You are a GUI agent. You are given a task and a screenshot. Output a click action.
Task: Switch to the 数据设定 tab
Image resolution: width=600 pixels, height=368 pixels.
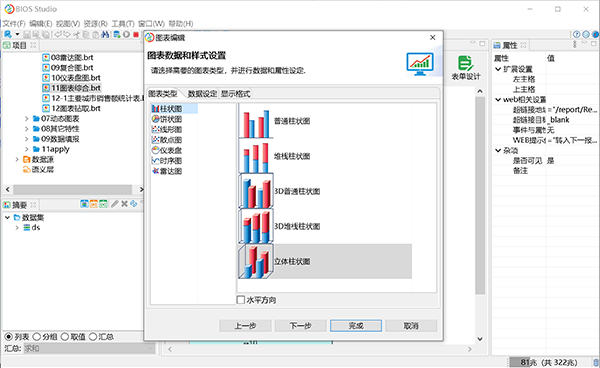[202, 94]
